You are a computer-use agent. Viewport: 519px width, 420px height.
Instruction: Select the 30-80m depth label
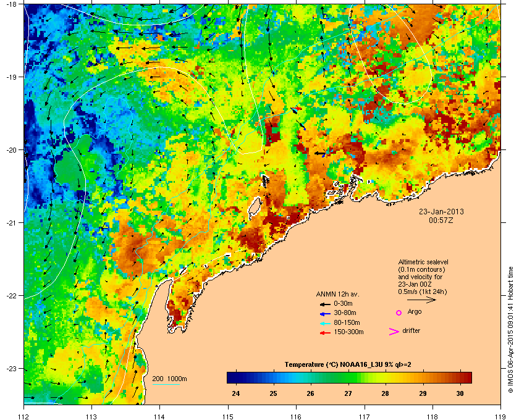click(345, 313)
